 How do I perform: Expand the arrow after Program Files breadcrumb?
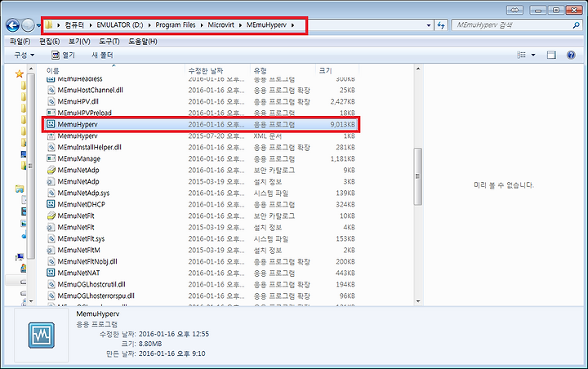(202, 25)
